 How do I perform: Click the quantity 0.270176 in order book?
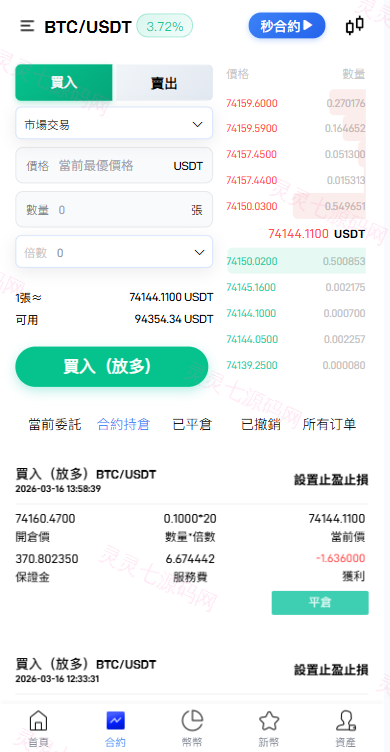(346, 103)
